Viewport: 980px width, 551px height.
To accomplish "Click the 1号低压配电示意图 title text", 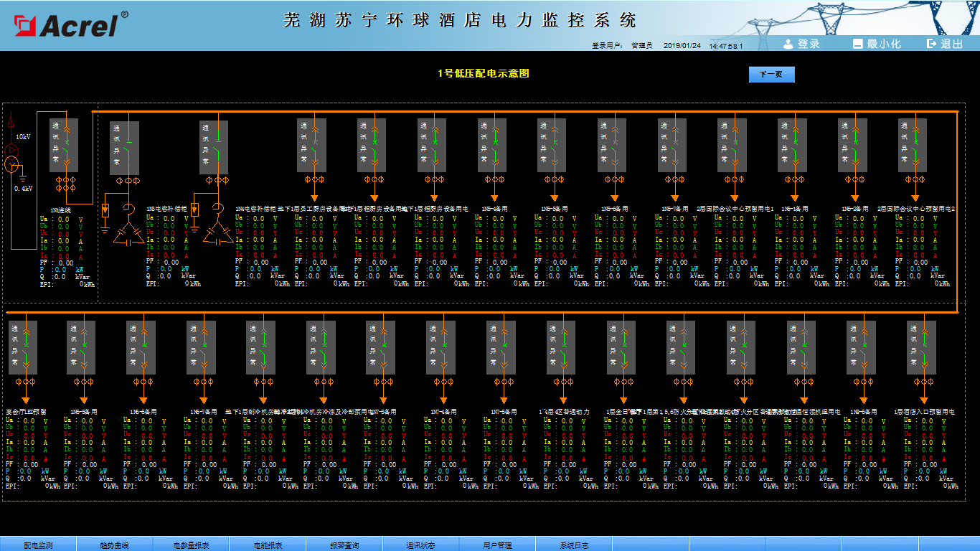I will click(484, 73).
